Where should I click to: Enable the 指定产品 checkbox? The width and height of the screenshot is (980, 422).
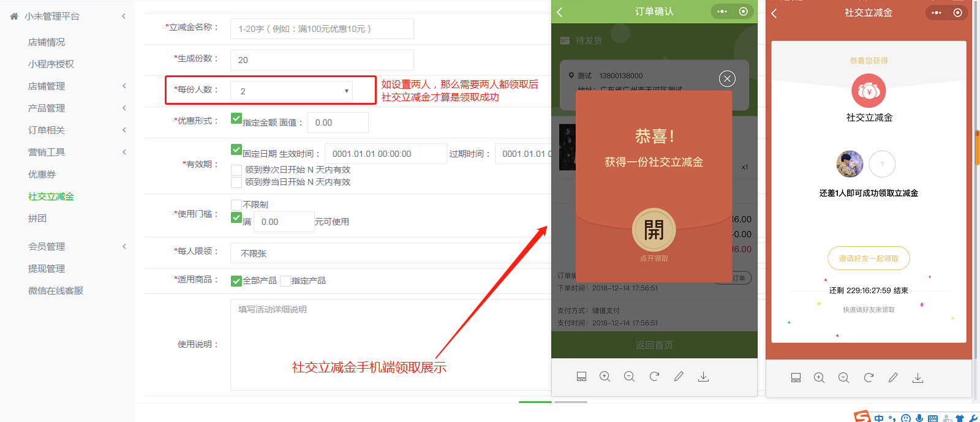285,281
